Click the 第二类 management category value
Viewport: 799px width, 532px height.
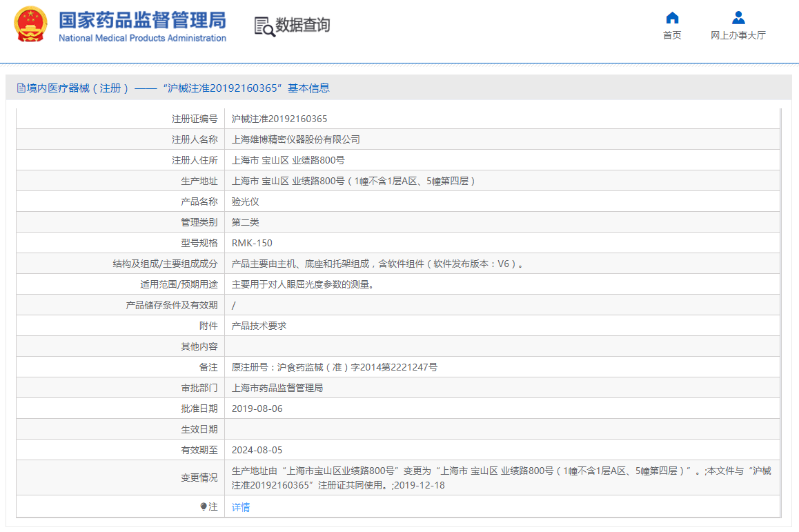tap(245, 222)
